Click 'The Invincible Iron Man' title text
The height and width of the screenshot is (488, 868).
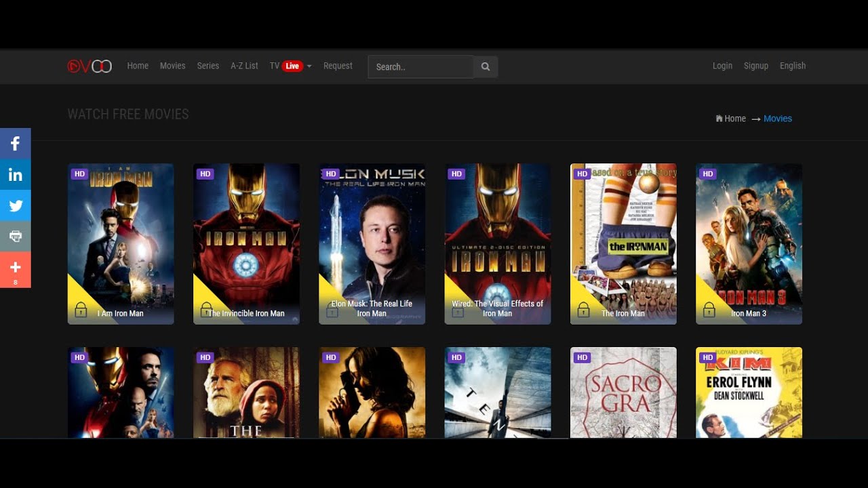click(246, 314)
